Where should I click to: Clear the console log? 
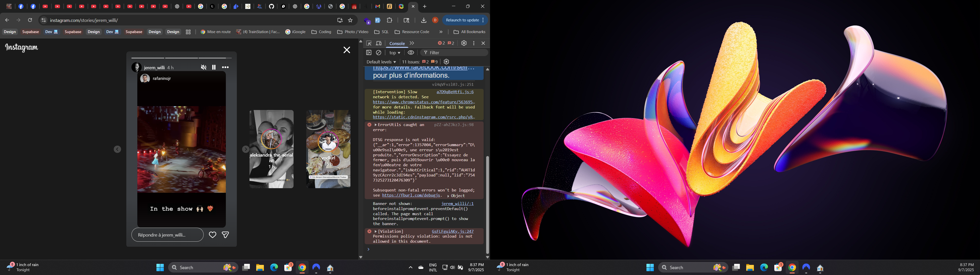pyautogui.click(x=379, y=53)
